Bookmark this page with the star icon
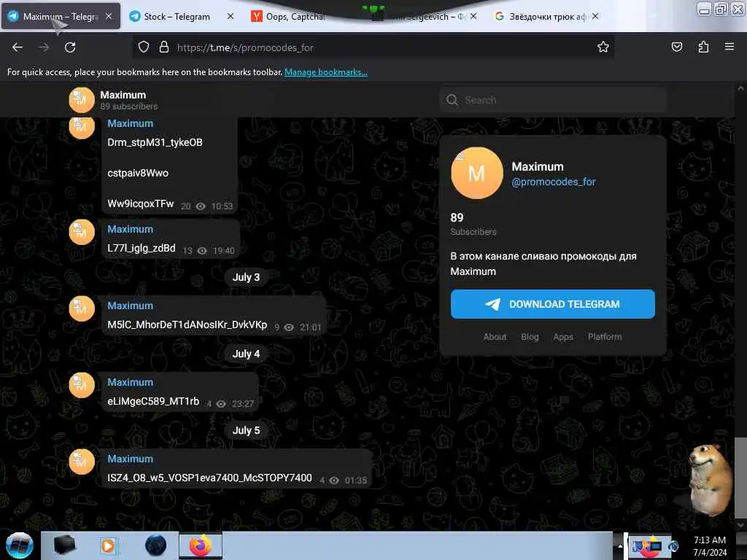 click(x=603, y=47)
